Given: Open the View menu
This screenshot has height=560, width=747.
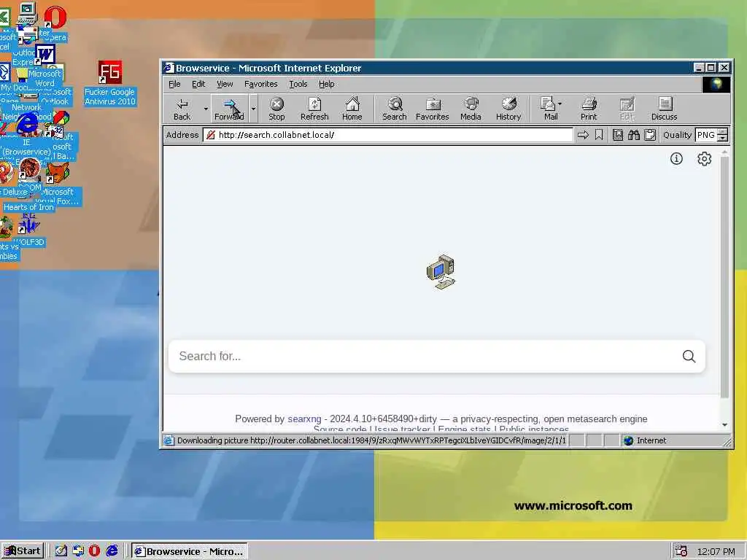Looking at the screenshot, I should 225,85.
